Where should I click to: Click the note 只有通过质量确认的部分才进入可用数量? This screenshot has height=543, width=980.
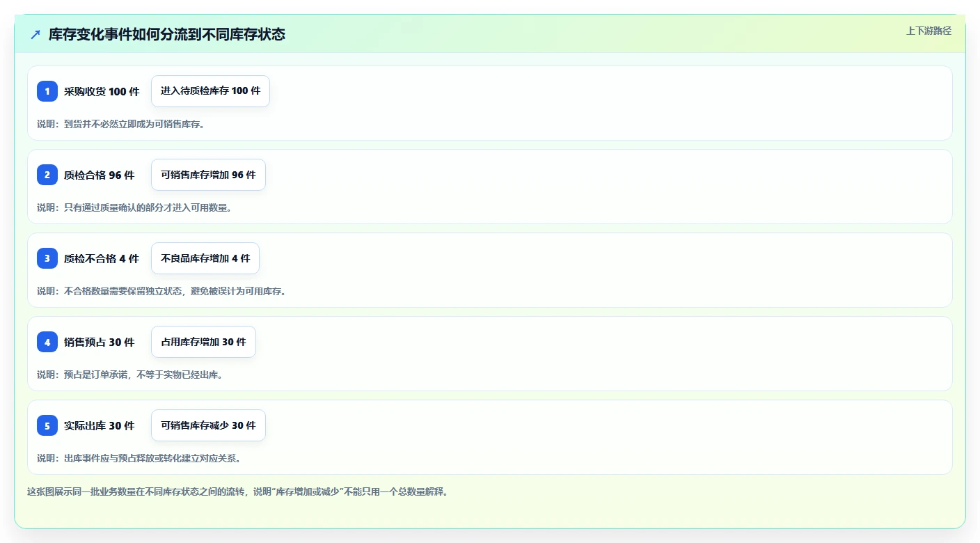(x=134, y=207)
